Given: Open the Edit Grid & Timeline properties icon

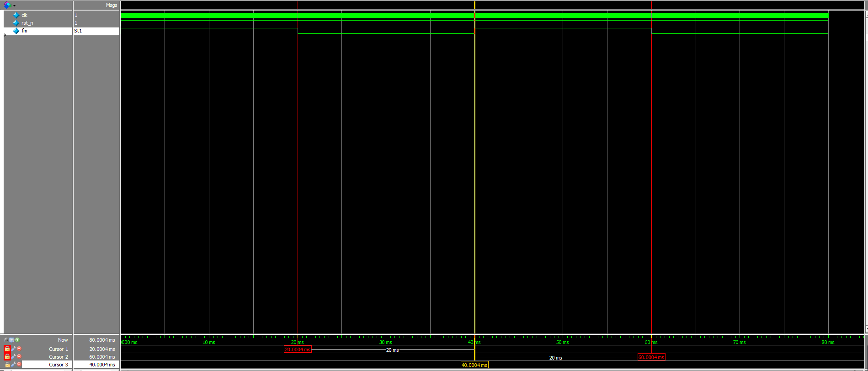Looking at the screenshot, I should 11,340.
